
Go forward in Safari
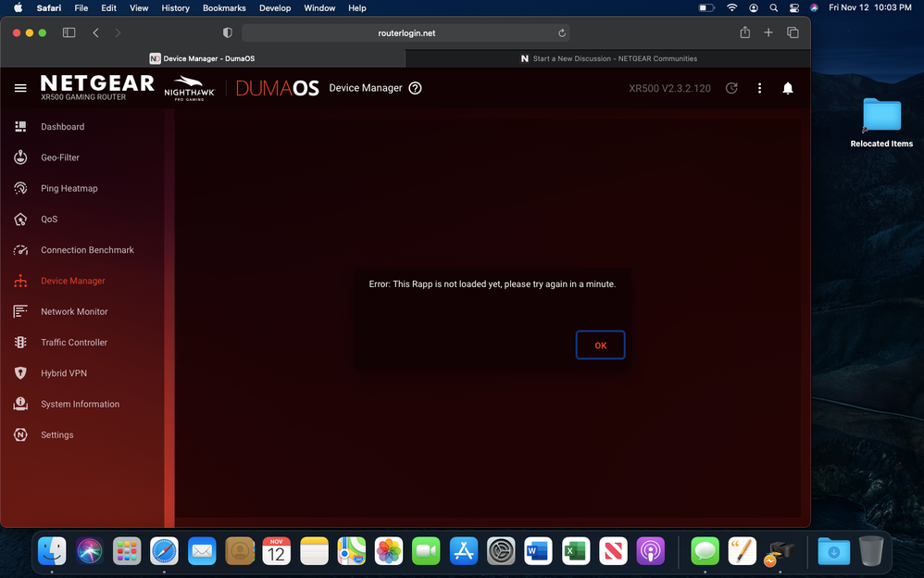118,32
